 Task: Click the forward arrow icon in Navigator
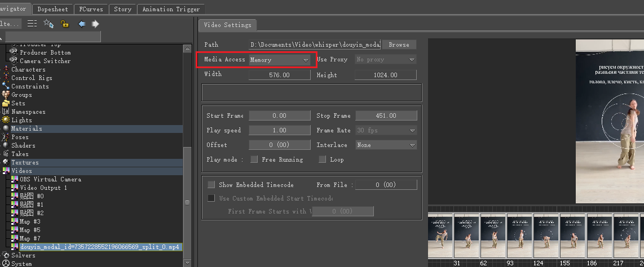pos(95,24)
